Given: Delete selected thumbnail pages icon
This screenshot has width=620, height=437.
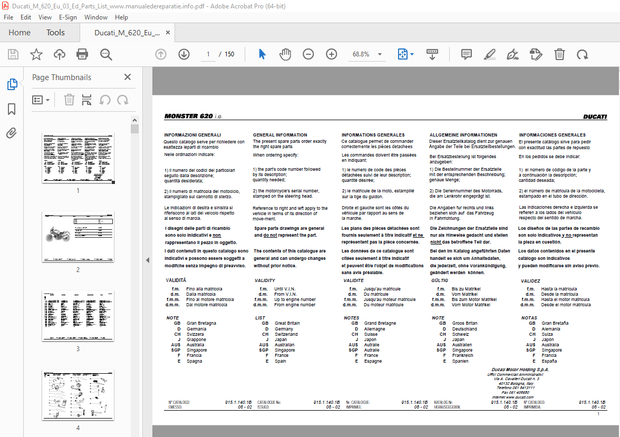Looking at the screenshot, I should [x=69, y=100].
